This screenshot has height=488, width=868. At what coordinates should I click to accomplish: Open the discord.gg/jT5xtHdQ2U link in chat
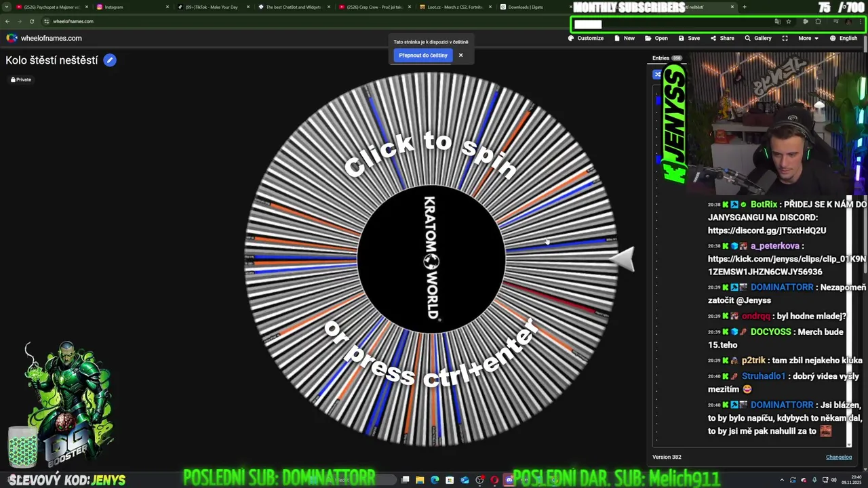point(767,230)
